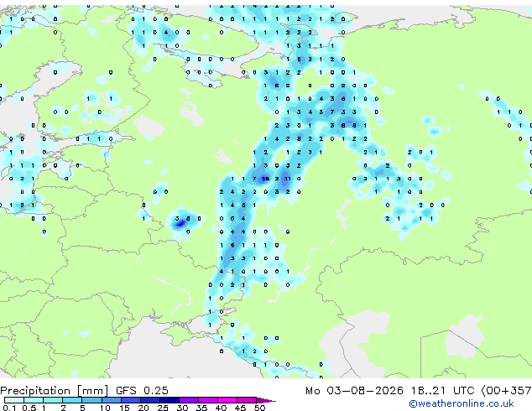Select the 35–40 mm legend color swatch

pos(208,400)
